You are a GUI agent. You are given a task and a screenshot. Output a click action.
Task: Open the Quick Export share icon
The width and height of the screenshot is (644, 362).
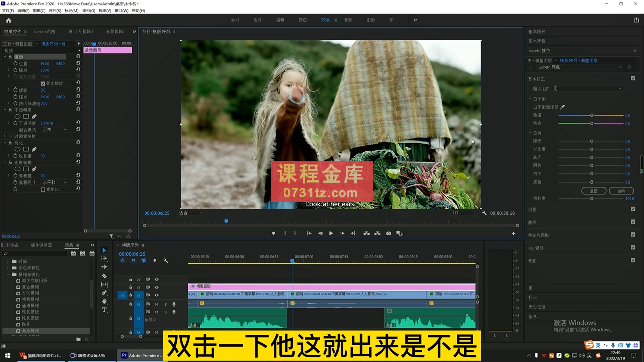tap(636, 20)
